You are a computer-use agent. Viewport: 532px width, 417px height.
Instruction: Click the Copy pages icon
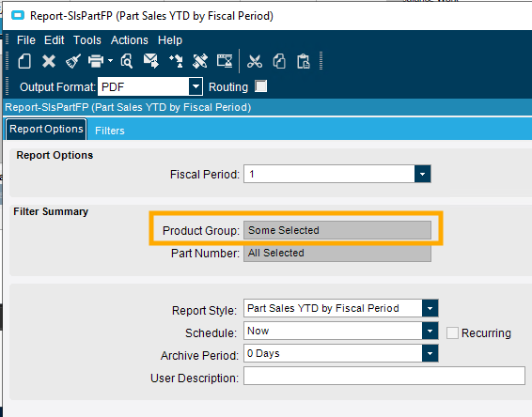click(279, 61)
